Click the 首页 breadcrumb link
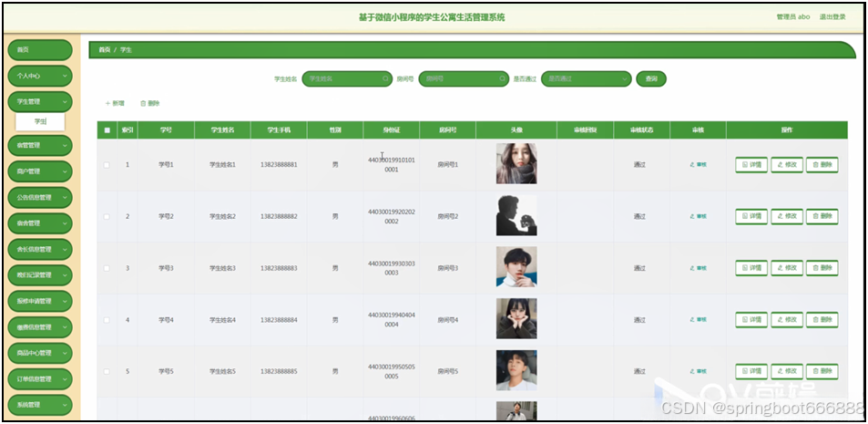 105,50
